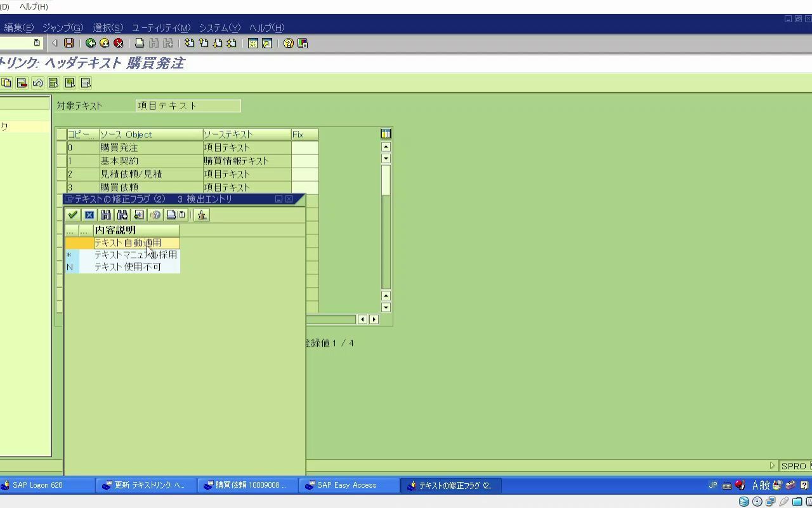
Task: Switch to SAP Easy Access taskbar window
Action: 349,485
